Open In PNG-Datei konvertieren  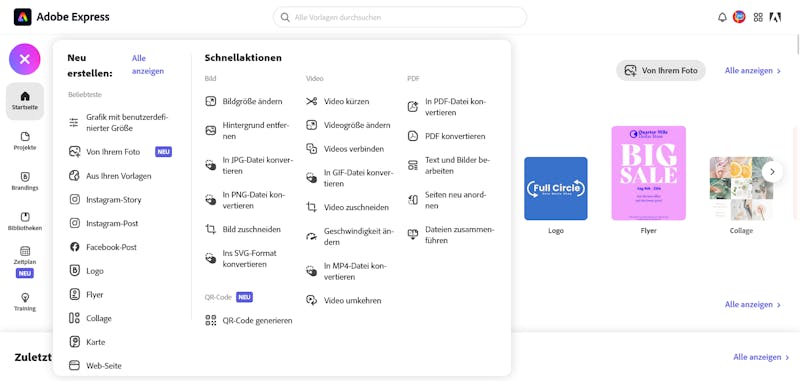[245, 200]
